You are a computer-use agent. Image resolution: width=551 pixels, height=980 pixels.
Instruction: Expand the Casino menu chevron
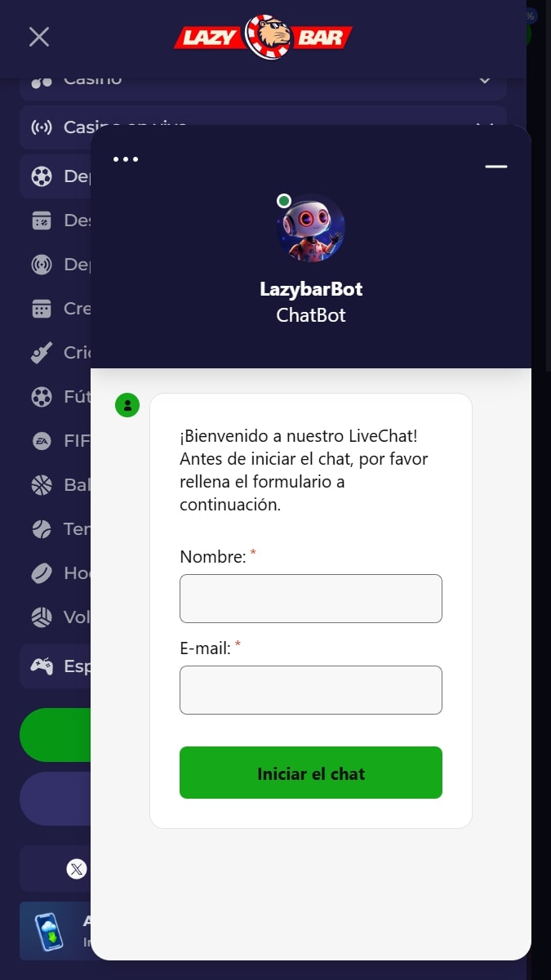[485, 80]
